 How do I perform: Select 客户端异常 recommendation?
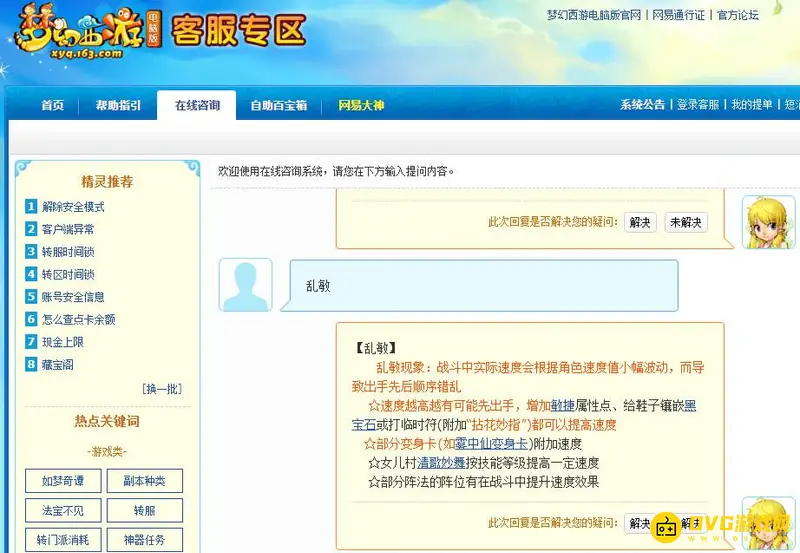[x=68, y=229]
